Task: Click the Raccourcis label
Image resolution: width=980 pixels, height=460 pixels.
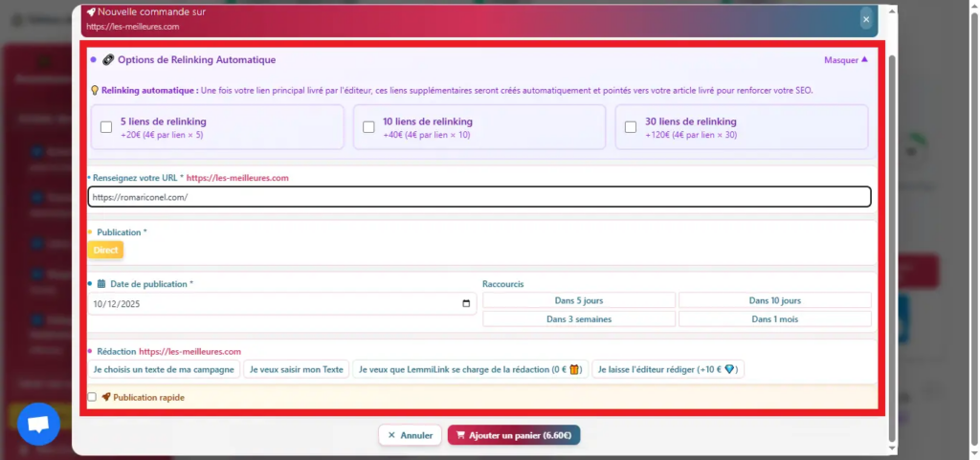Action: [x=503, y=284]
